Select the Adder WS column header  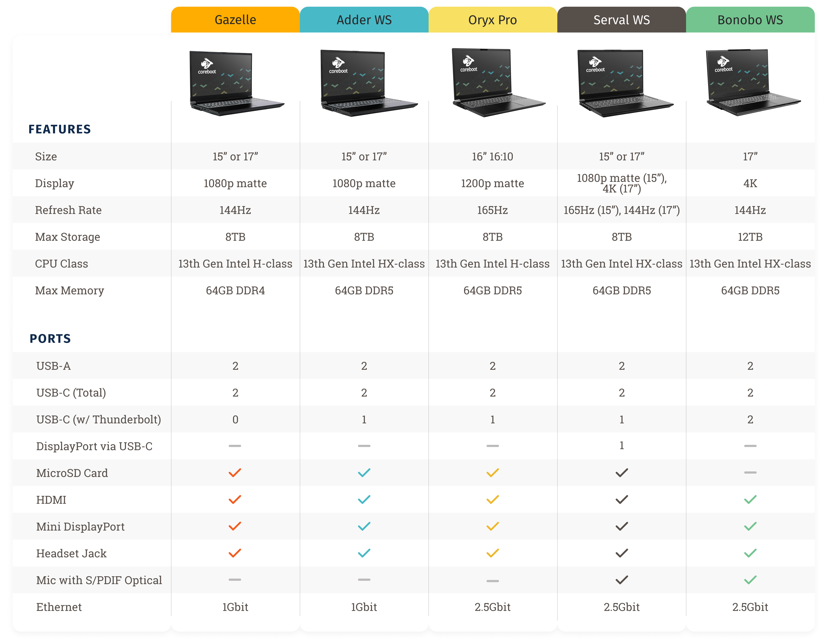point(364,20)
